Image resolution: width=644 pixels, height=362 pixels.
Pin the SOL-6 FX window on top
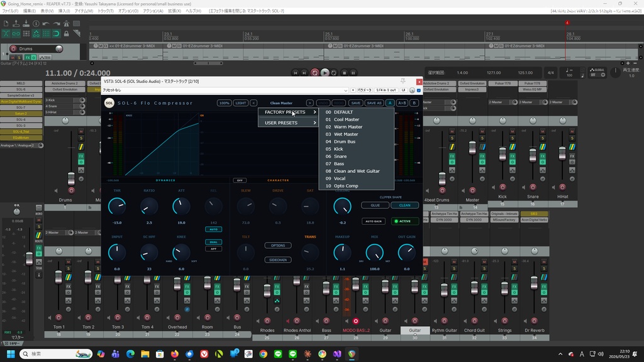(x=403, y=81)
